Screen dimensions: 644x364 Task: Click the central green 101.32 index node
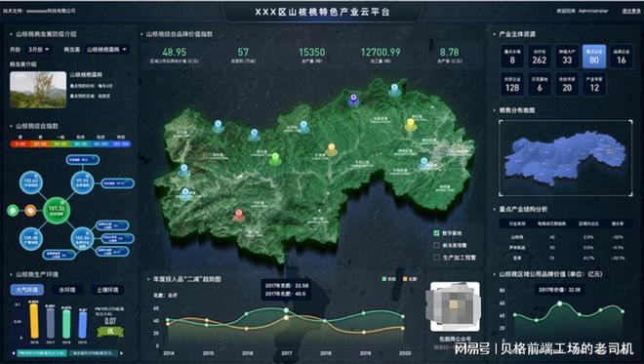[x=57, y=210]
